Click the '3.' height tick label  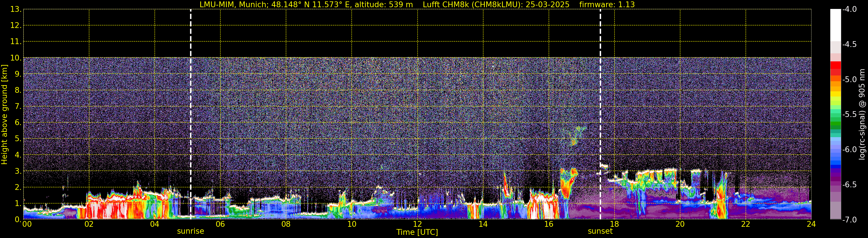coord(18,171)
